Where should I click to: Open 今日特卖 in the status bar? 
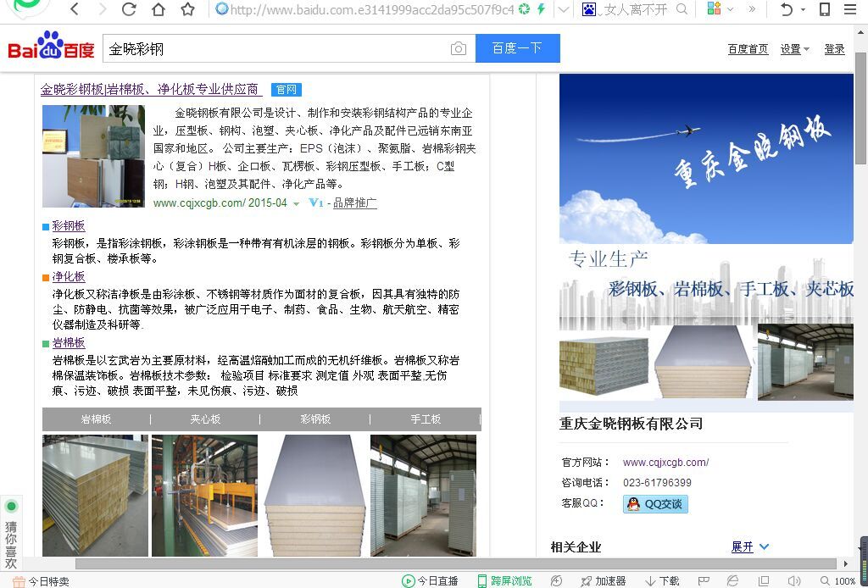pyautogui.click(x=42, y=581)
